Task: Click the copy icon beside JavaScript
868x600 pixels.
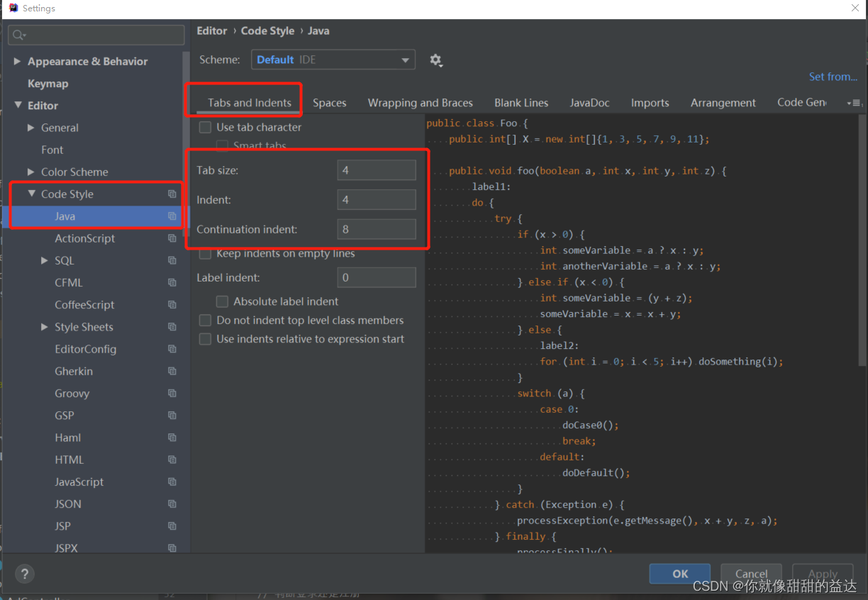Action: pos(172,482)
